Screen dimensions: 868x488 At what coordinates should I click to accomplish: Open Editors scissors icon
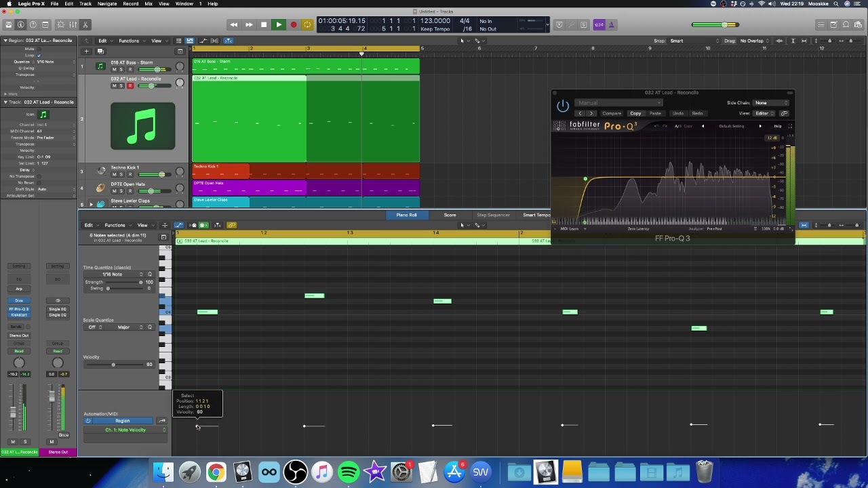85,25
